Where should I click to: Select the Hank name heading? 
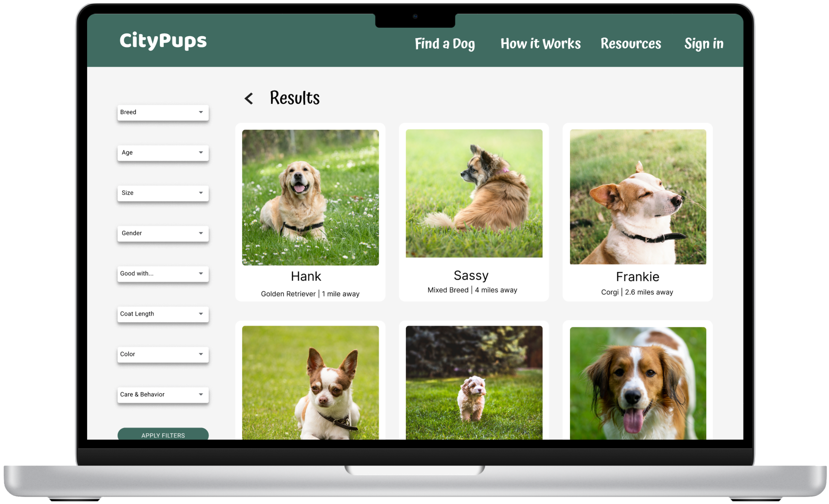(x=306, y=276)
